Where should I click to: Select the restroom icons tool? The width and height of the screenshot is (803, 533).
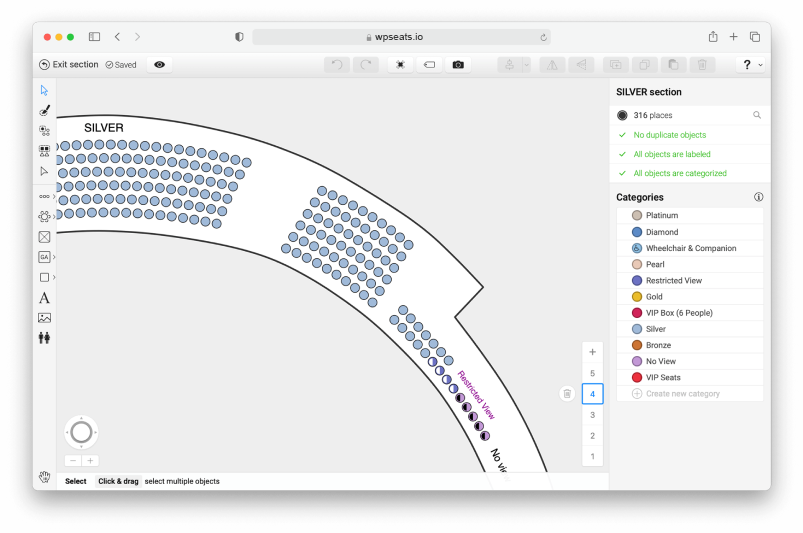click(x=44, y=338)
